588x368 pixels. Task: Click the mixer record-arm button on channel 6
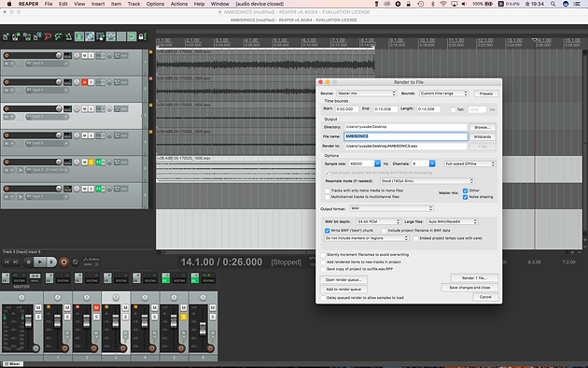click(x=210, y=348)
